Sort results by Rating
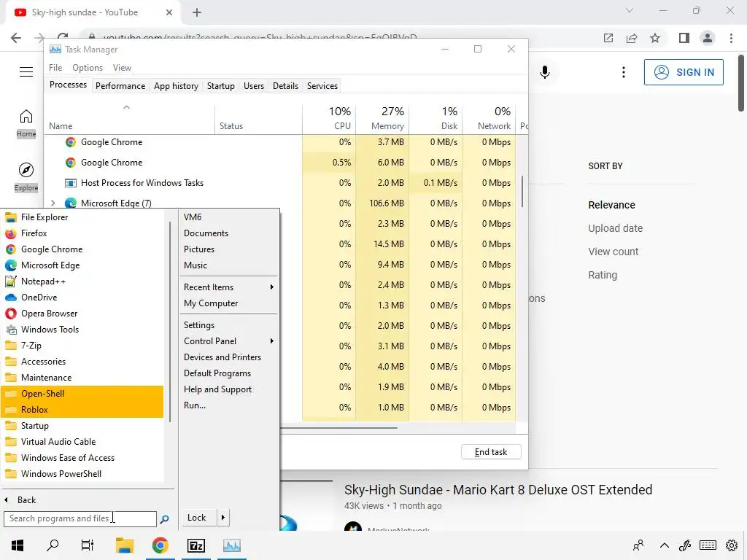The image size is (747, 560). (x=603, y=275)
